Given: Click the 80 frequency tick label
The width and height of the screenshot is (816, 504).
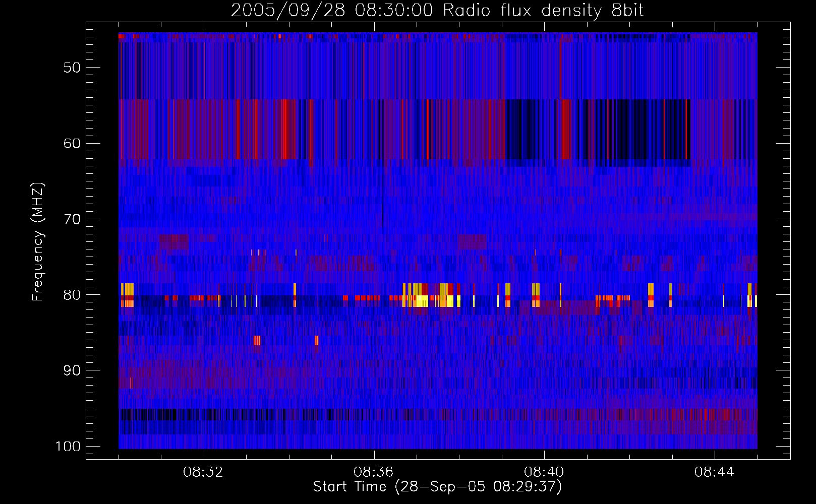Looking at the screenshot, I should 72,295.
